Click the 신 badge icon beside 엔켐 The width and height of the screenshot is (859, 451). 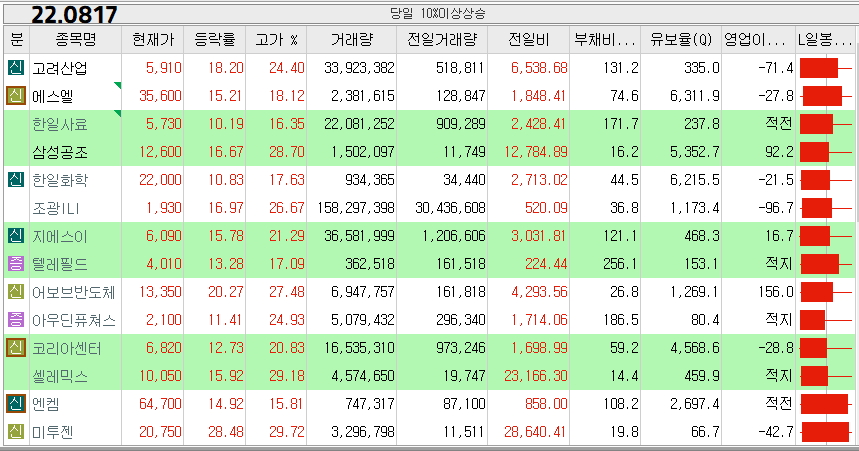[16, 404]
